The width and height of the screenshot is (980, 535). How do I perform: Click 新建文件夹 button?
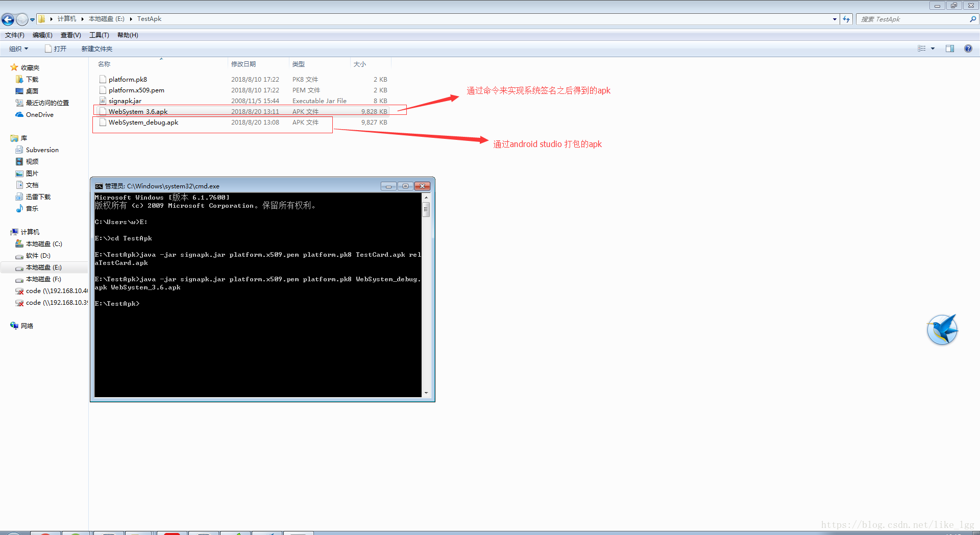coord(97,49)
